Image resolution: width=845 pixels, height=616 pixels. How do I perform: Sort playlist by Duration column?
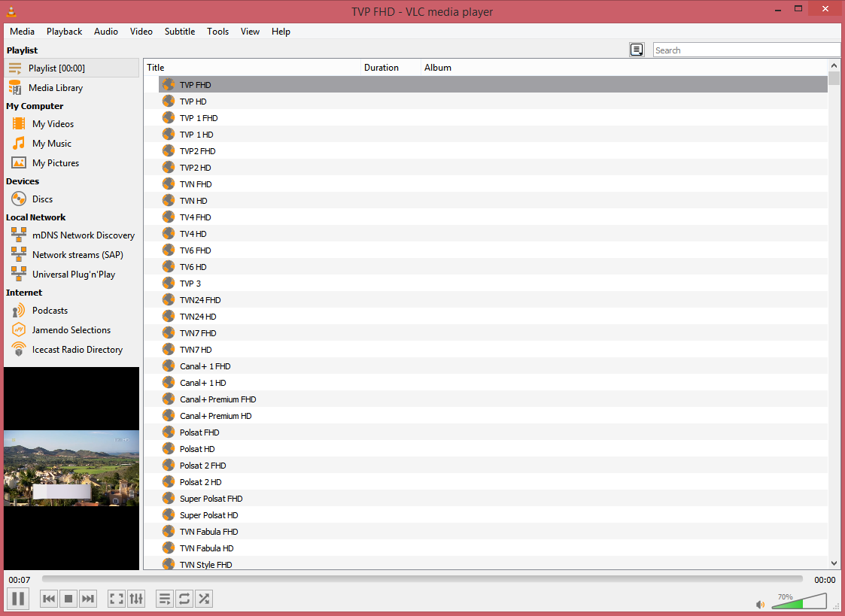tap(391, 67)
